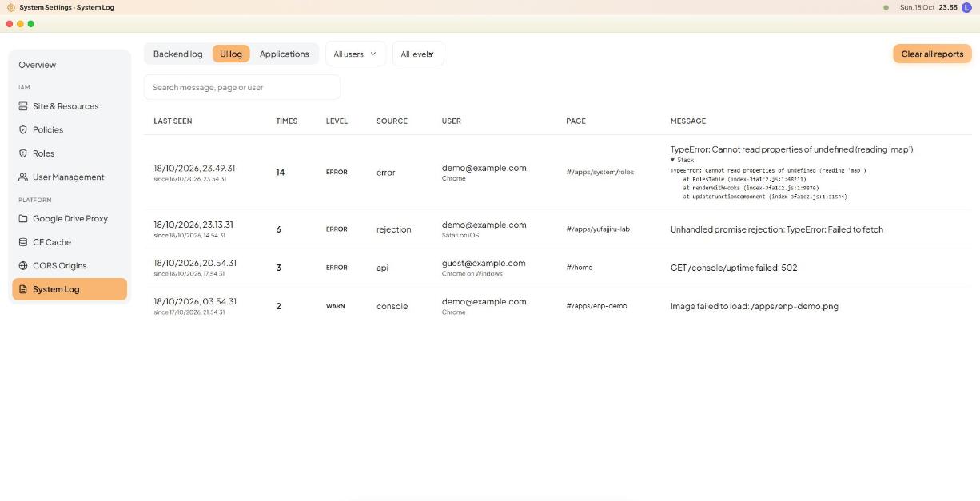Viewport: 980px width, 501px height.
Task: Click the LEVEL column header
Action: (x=337, y=121)
